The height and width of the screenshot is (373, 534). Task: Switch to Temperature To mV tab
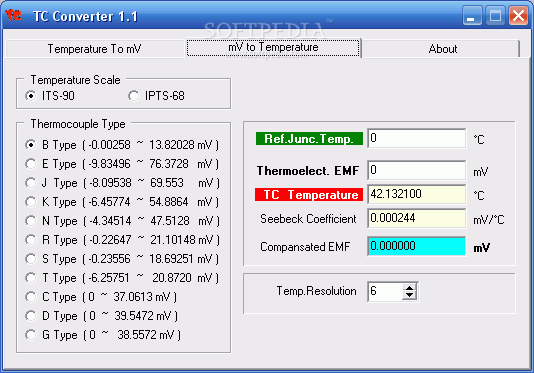click(x=95, y=49)
